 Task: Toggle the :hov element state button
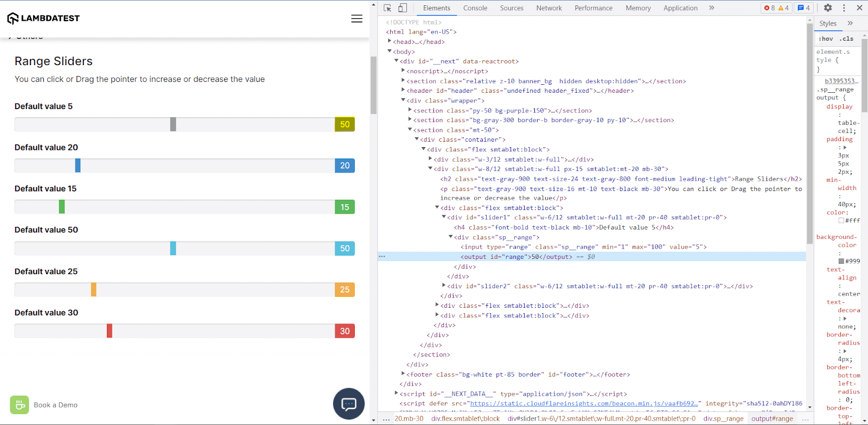[826, 39]
